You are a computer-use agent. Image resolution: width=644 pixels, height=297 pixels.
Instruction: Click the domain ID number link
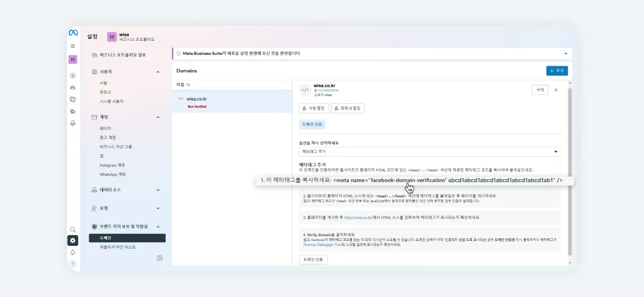(328, 91)
